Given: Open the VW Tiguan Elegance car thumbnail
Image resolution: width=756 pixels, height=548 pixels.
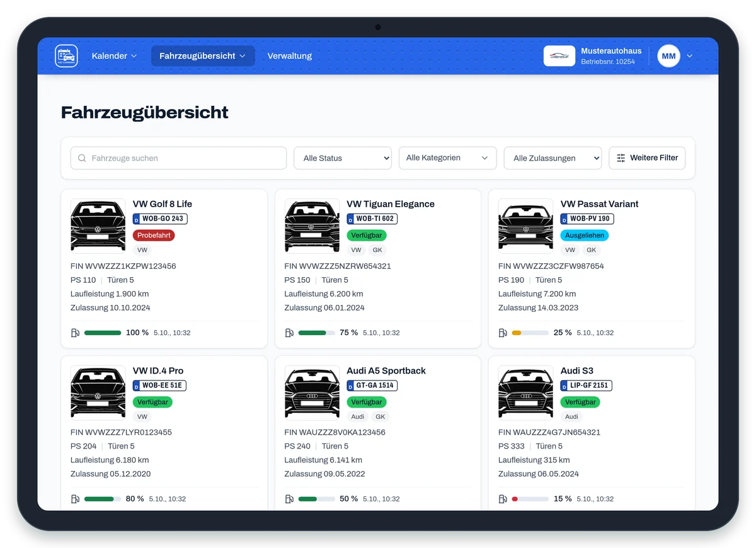Looking at the screenshot, I should tap(312, 226).
